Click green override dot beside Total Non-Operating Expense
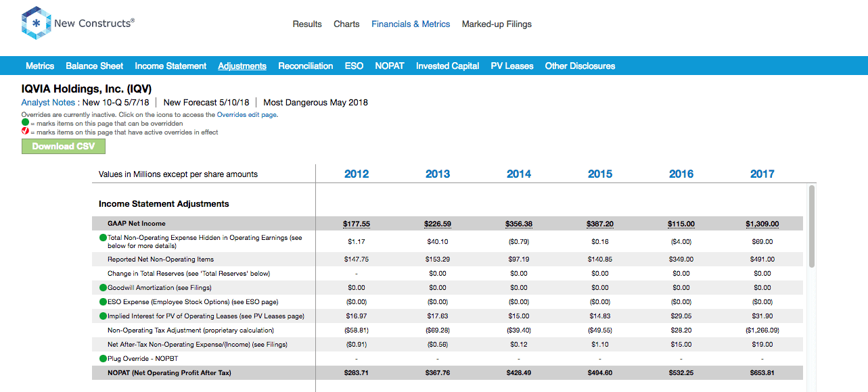This screenshot has height=392, width=868. (103, 238)
